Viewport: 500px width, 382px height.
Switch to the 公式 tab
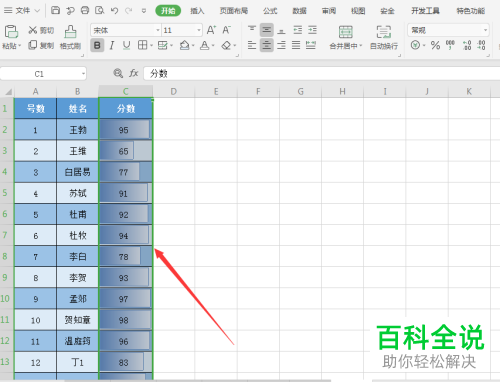tap(270, 11)
